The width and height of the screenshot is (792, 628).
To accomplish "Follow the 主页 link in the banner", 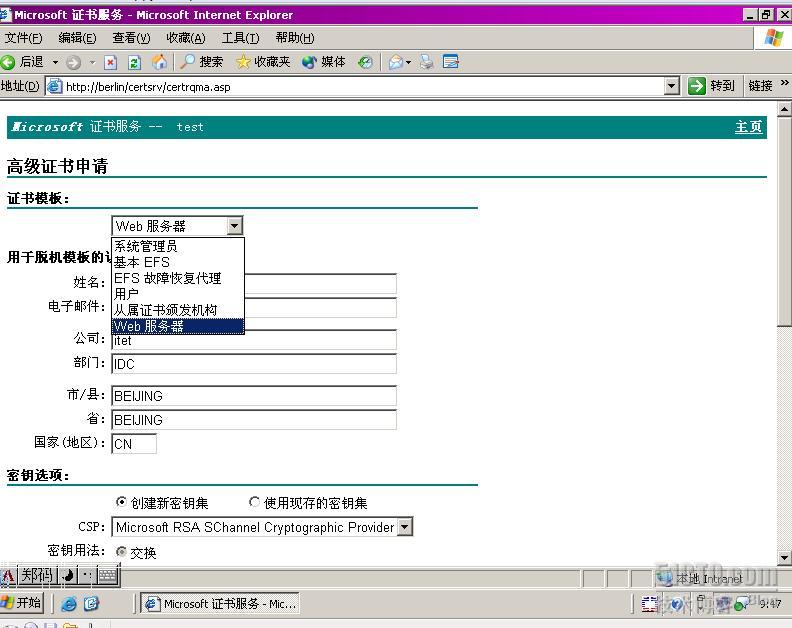I will [x=749, y=127].
